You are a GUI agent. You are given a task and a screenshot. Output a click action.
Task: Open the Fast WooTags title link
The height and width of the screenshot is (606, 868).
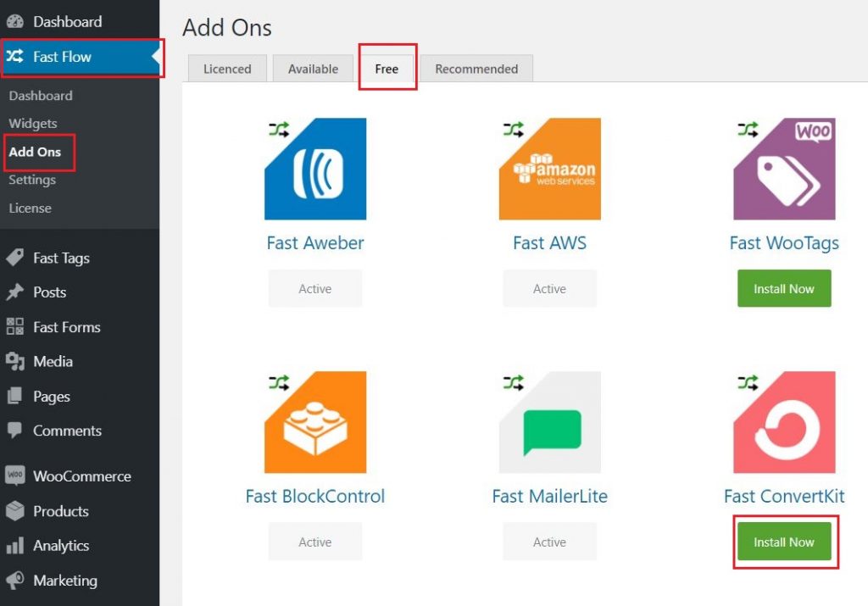784,243
